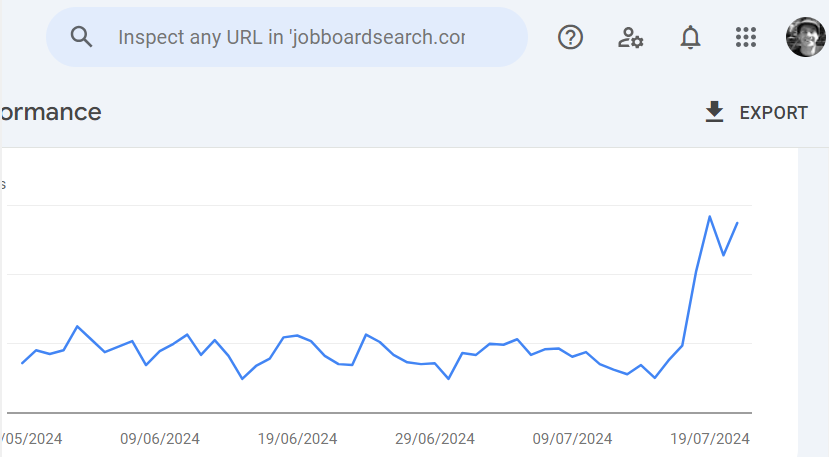
Task: Click the download arrow icon beside EXPORT
Action: point(714,112)
